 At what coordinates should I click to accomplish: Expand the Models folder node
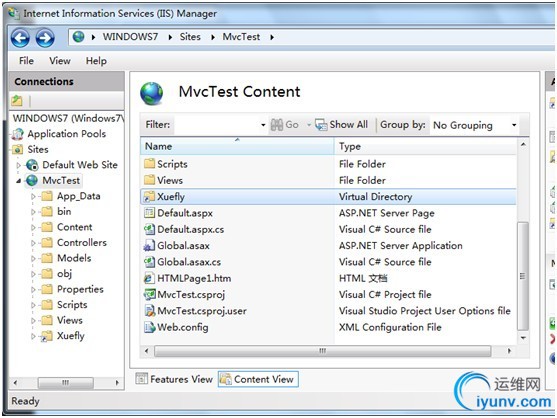pos(33,259)
